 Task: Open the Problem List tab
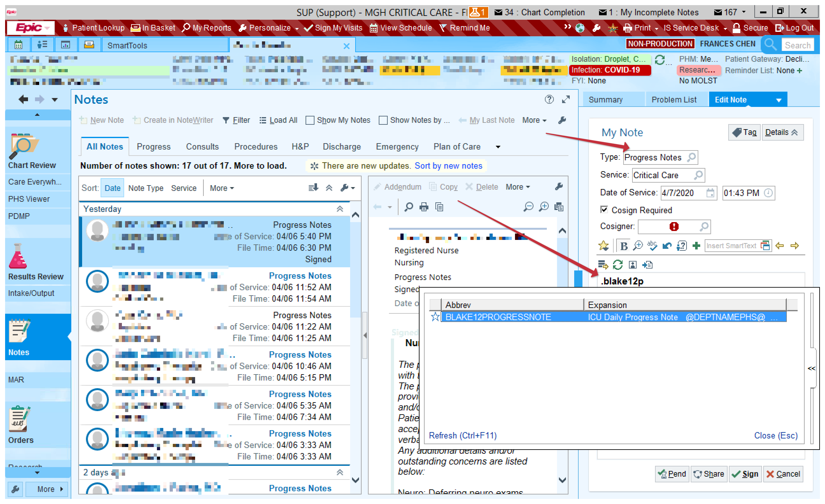click(674, 100)
